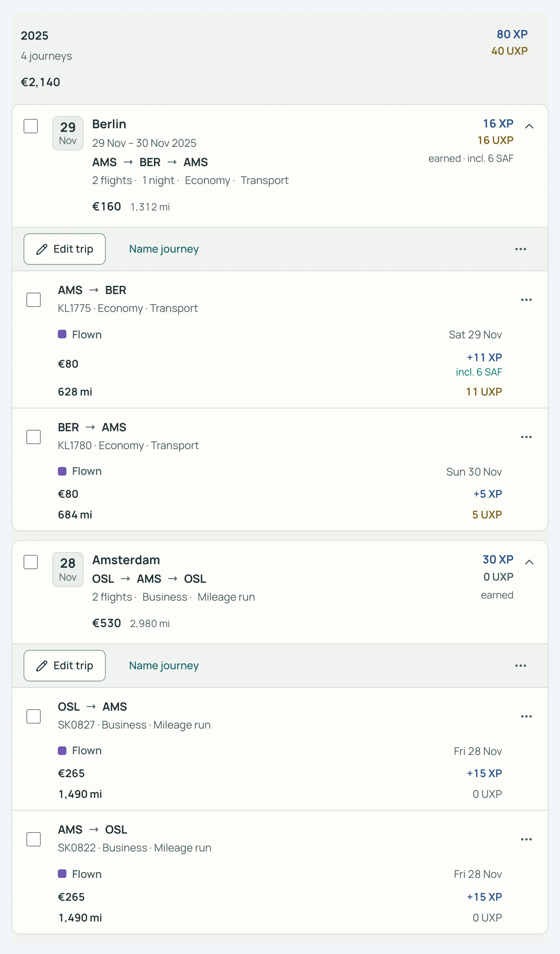Open more options for the Berlin journey
This screenshot has height=954, width=560.
(520, 249)
